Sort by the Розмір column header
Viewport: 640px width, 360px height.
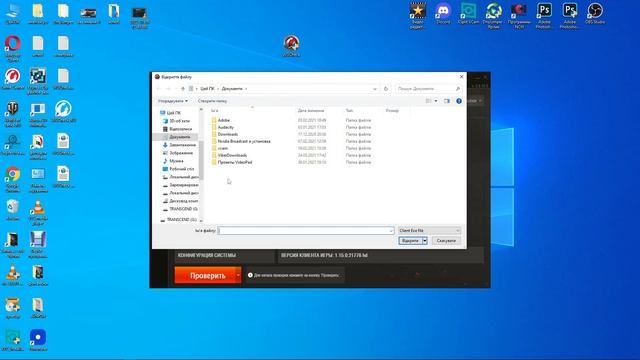point(392,111)
